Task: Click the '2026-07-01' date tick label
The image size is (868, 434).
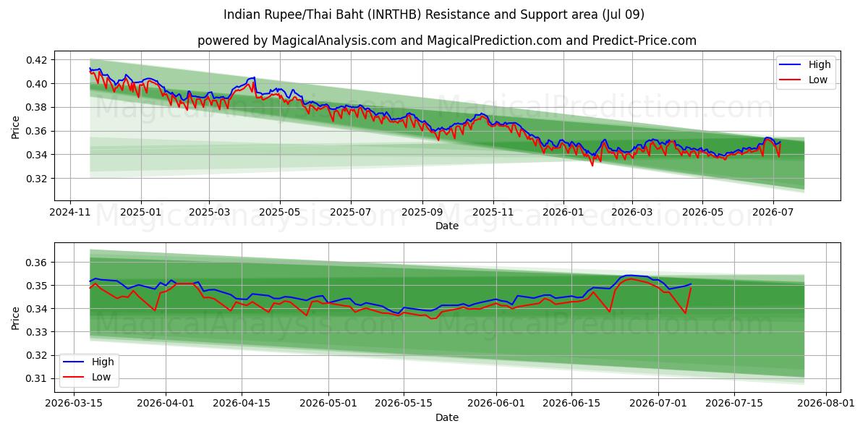Action: click(x=658, y=404)
